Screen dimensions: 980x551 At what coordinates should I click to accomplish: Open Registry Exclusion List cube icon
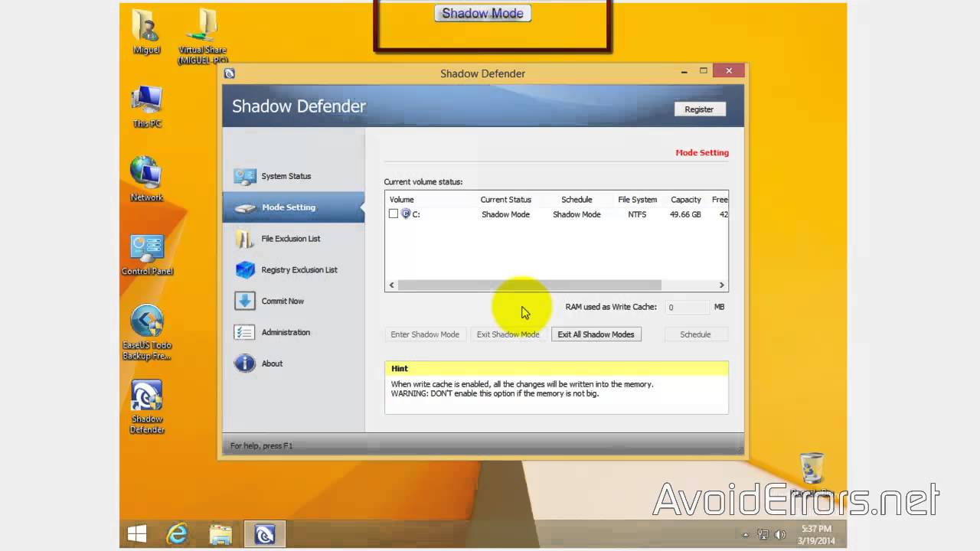coord(245,269)
